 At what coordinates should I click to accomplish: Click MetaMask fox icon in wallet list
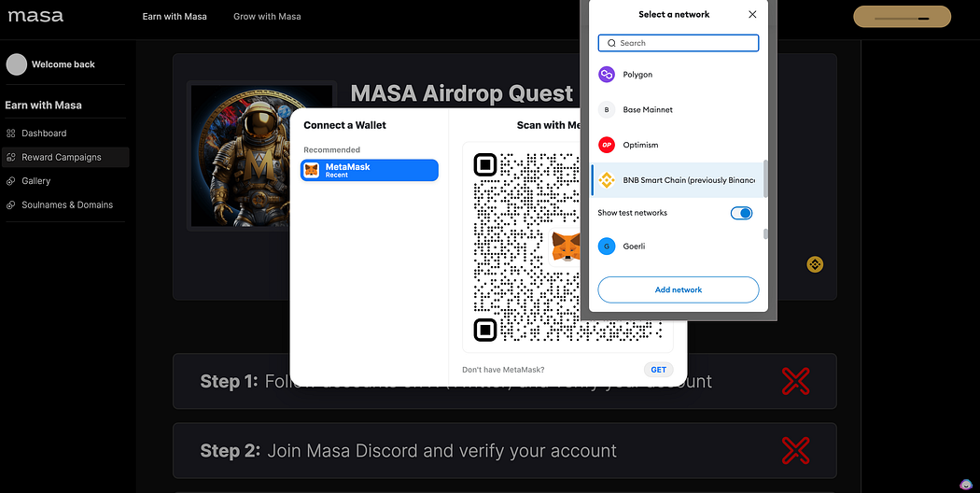click(x=312, y=170)
